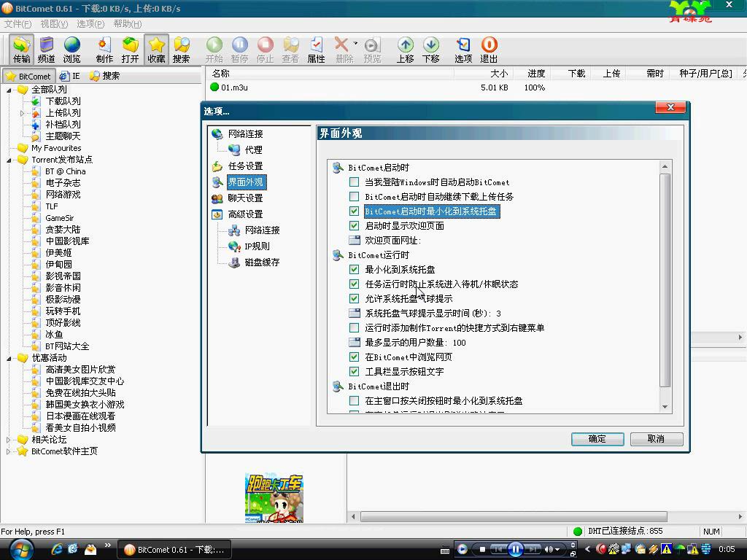The image size is (747, 560).
Task: Open the 选项 options toolbar icon
Action: pos(463,50)
